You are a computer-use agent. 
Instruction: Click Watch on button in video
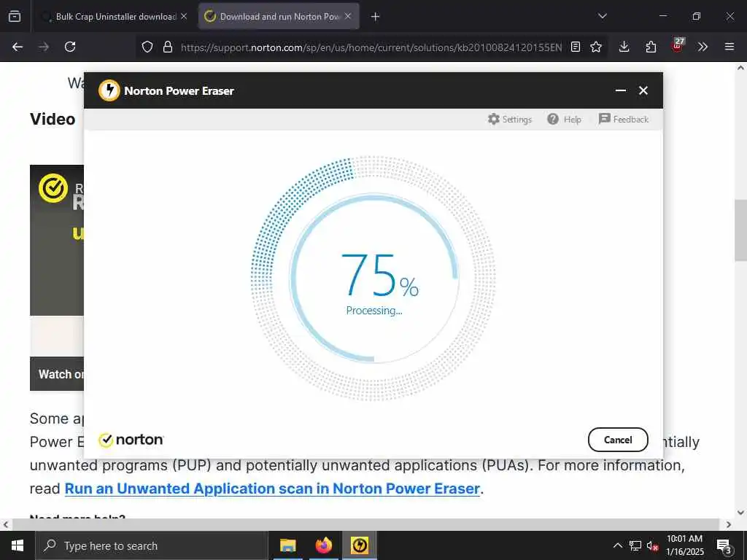click(x=57, y=374)
